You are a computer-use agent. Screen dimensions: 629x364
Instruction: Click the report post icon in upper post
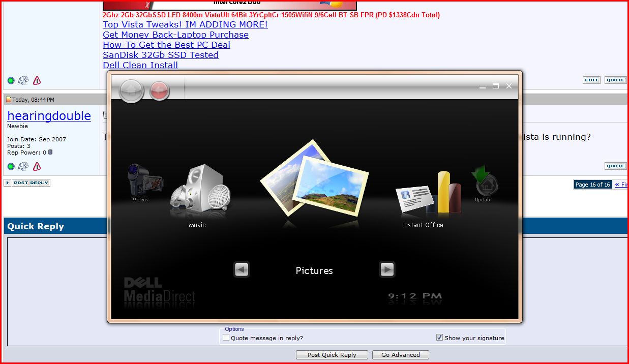coord(37,80)
